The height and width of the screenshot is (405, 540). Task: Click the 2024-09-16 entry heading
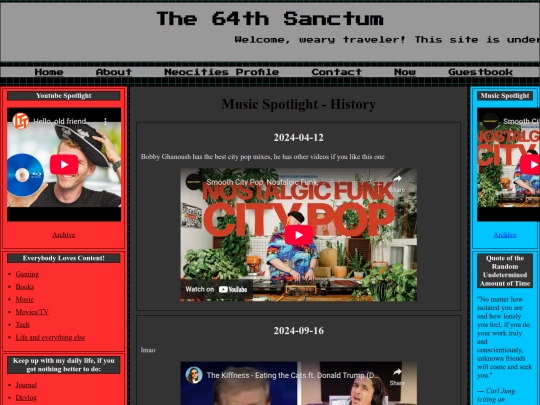(299, 331)
